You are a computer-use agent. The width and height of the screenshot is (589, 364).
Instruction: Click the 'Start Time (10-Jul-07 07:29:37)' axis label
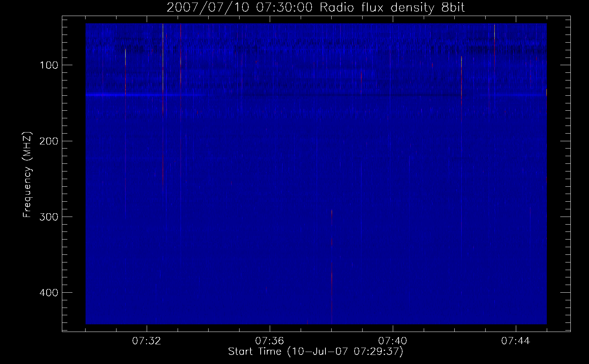pos(316,352)
